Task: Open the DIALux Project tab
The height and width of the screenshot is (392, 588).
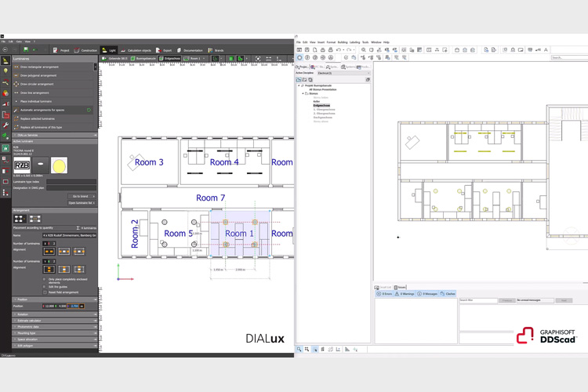Action: (x=61, y=50)
